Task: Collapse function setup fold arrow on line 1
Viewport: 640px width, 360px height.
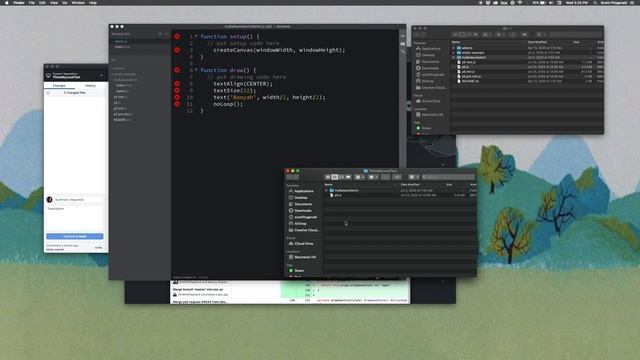Action: click(196, 36)
